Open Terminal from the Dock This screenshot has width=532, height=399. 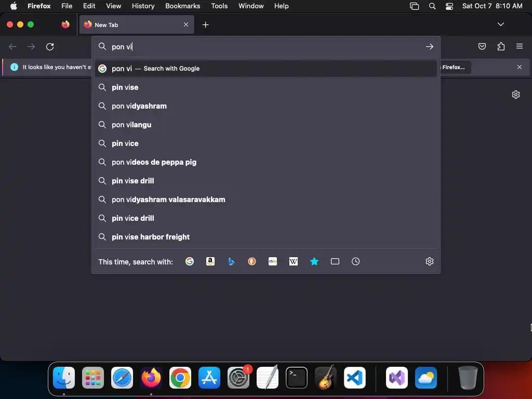pyautogui.click(x=297, y=377)
